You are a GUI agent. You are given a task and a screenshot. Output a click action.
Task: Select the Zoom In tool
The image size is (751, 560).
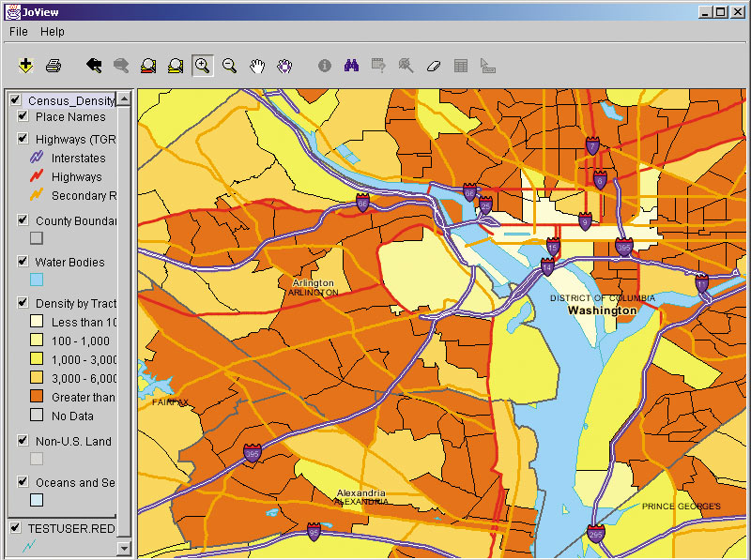[x=202, y=65]
